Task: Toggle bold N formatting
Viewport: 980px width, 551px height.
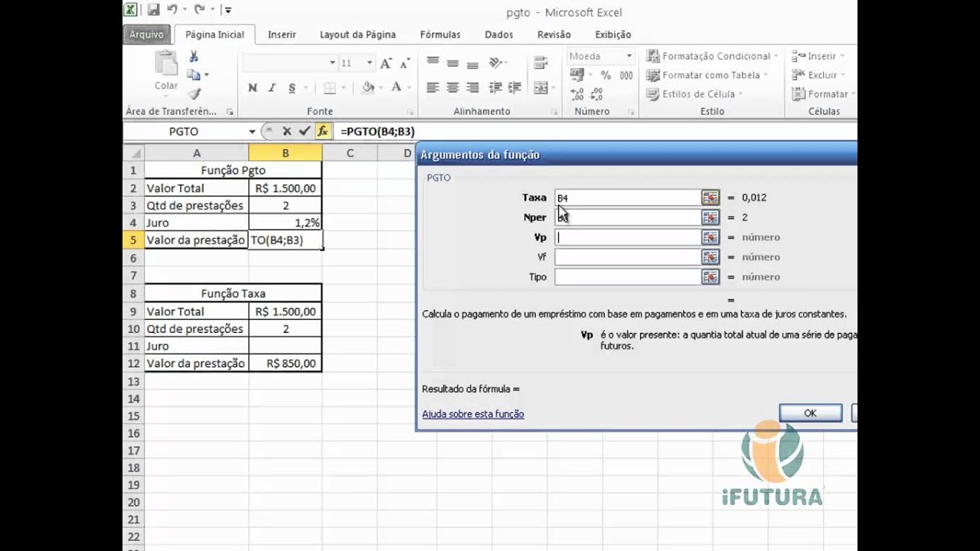Action: (x=253, y=88)
